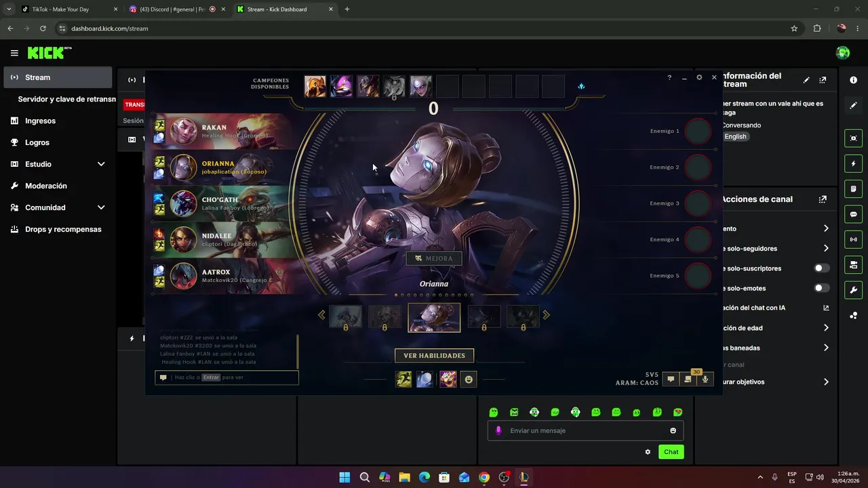Click the first green Kick emote
868x488 pixels.
pyautogui.click(x=494, y=412)
